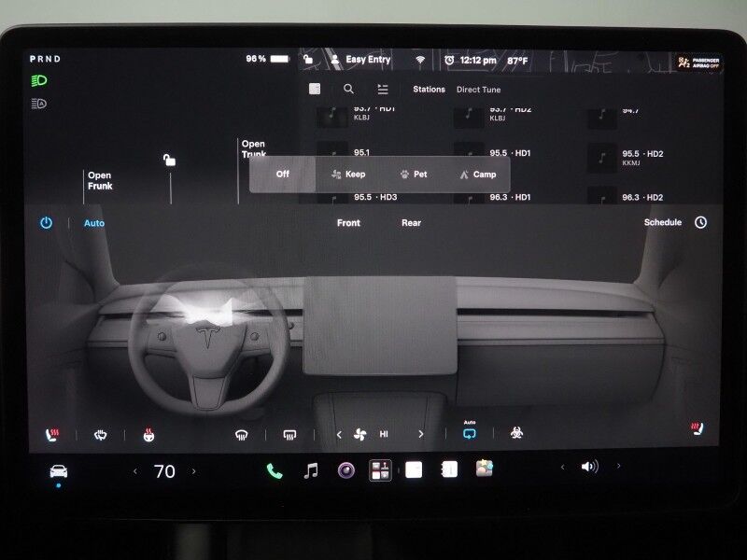Toggle the rear window defrost

click(289, 435)
